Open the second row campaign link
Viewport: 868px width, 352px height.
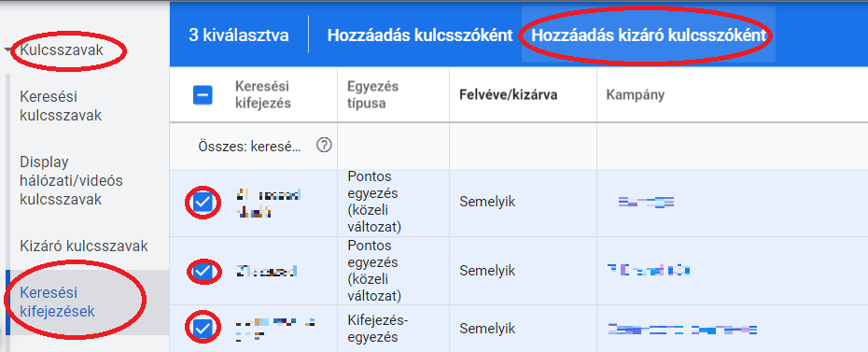pyautogui.click(x=649, y=271)
